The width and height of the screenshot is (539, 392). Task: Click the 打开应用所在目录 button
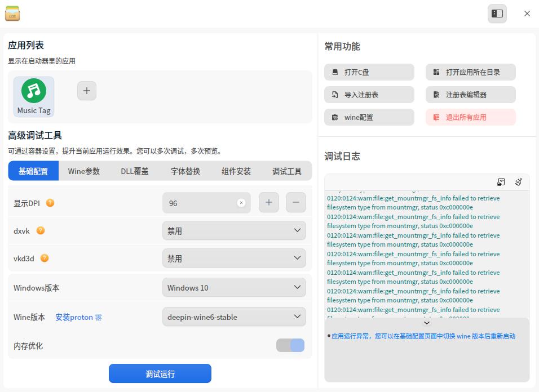(x=471, y=72)
